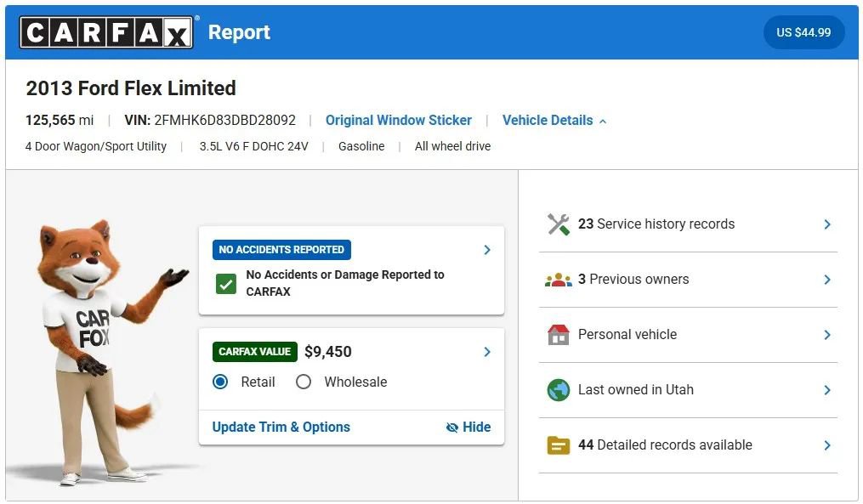Click the Update Trim & Options link
The image size is (863, 504).
tap(280, 427)
